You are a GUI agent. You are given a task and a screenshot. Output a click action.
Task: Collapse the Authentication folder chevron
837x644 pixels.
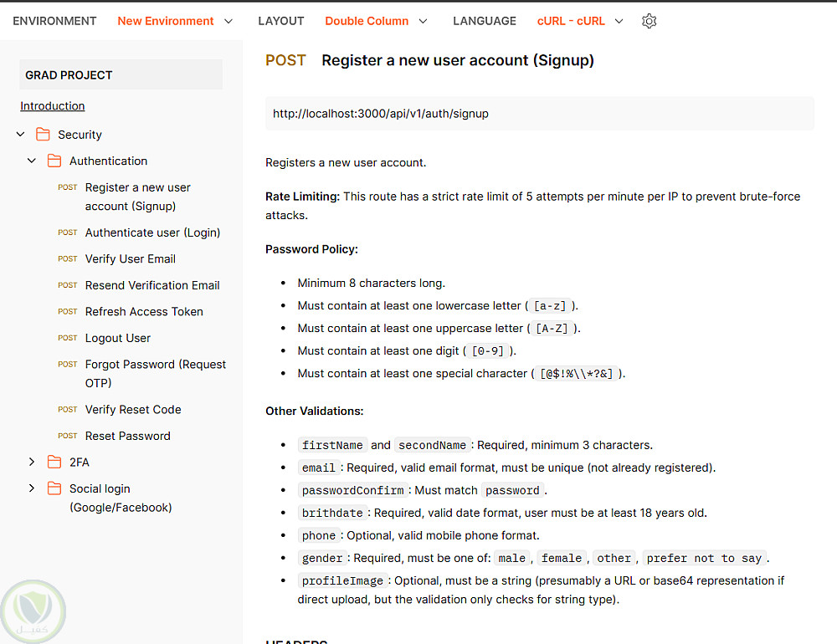pyautogui.click(x=32, y=161)
